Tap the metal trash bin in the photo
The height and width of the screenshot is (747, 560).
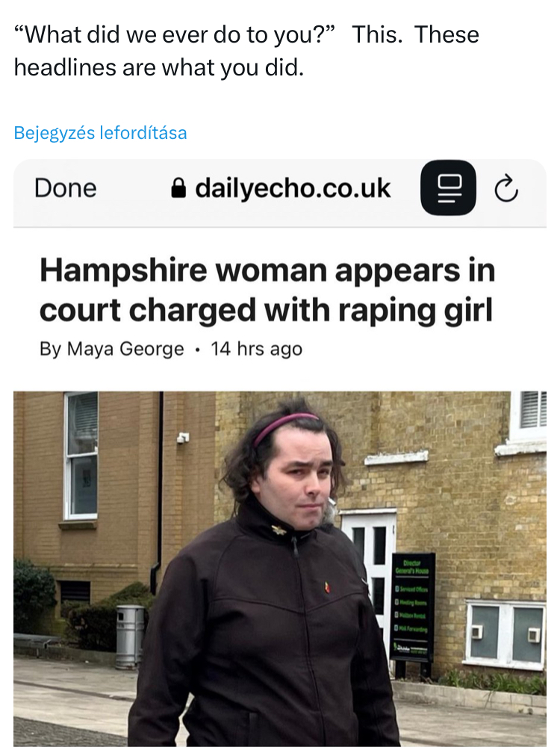[130, 636]
